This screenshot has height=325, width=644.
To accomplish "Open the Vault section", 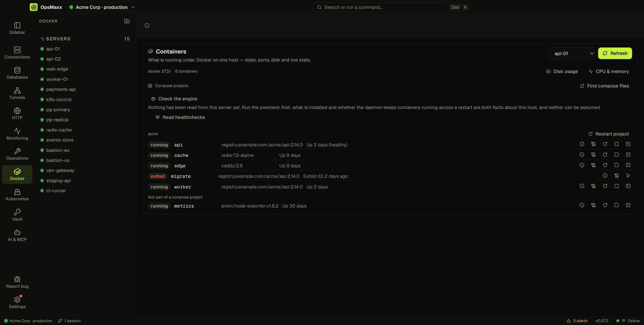I will coord(17,215).
